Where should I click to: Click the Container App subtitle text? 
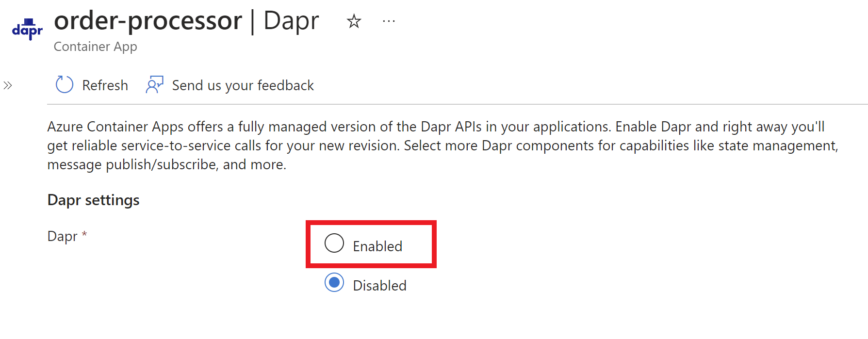pos(95,47)
